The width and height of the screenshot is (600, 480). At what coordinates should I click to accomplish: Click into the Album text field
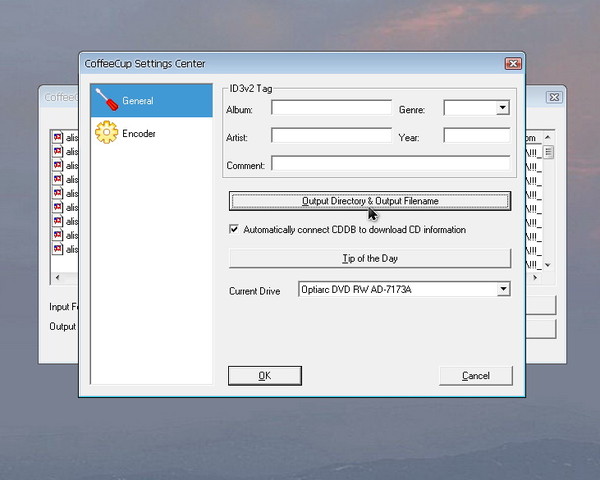coord(331,108)
